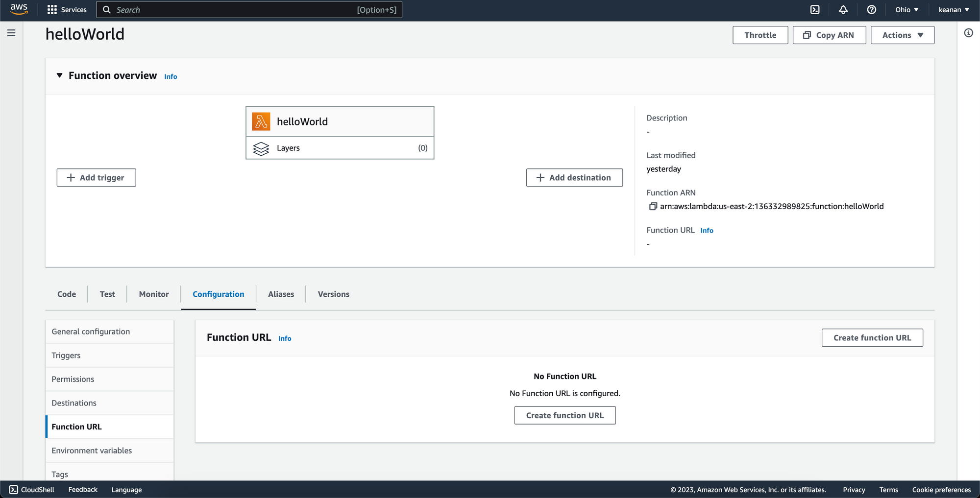The height and width of the screenshot is (498, 980).
Task: Click the Feedback link in the footer
Action: point(83,490)
